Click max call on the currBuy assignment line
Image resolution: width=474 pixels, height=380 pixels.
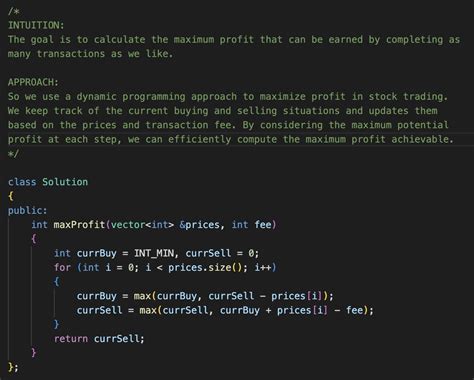[x=142, y=296]
